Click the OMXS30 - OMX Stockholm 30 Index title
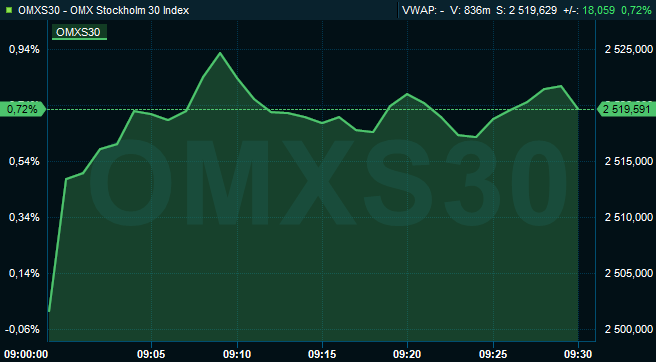The height and width of the screenshot is (362, 656). click(x=104, y=10)
